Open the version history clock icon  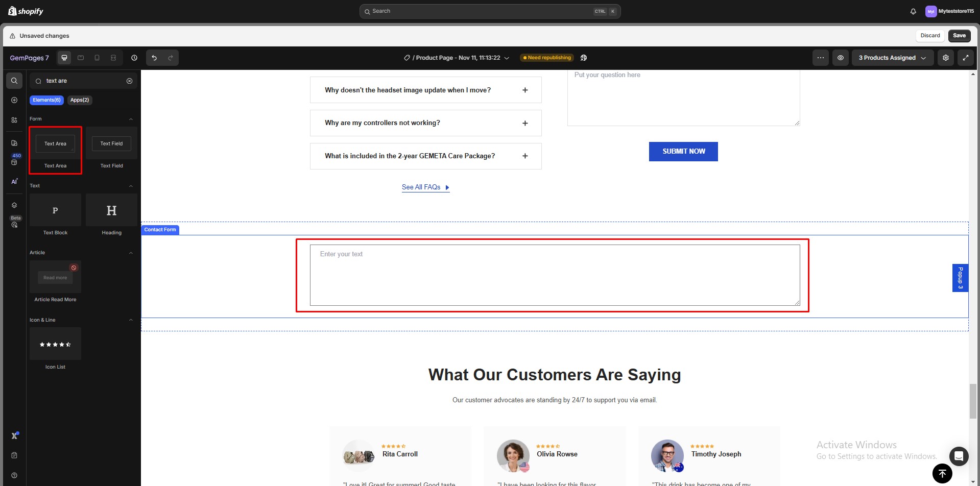point(134,58)
